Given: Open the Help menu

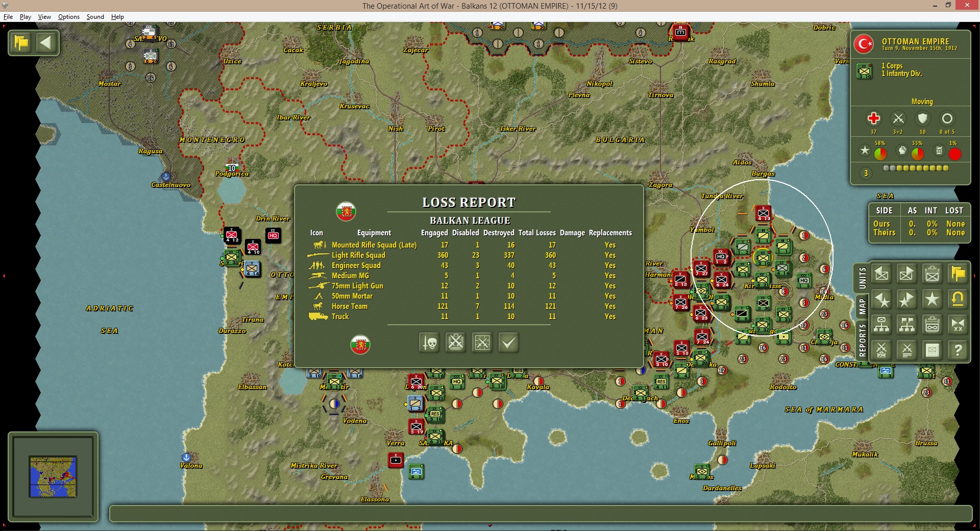Looking at the screenshot, I should pos(117,17).
